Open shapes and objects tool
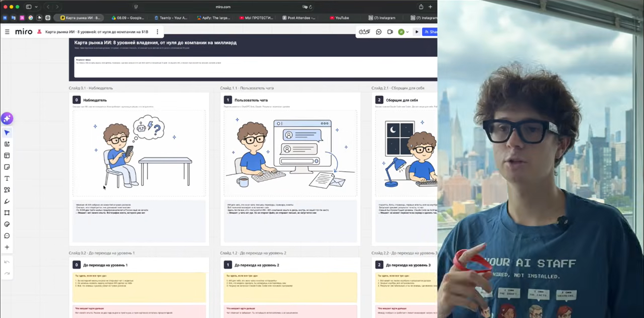The width and height of the screenshot is (644, 318). coord(7,190)
